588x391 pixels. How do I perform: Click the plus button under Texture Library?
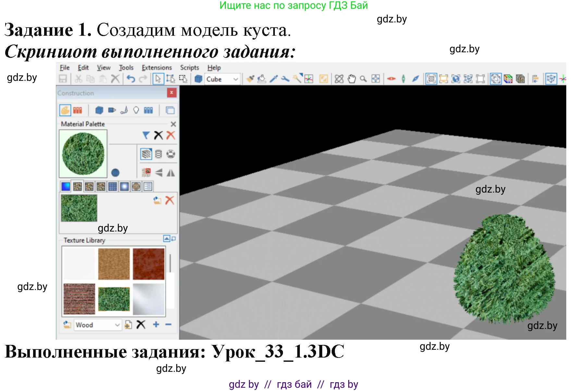pyautogui.click(x=156, y=324)
